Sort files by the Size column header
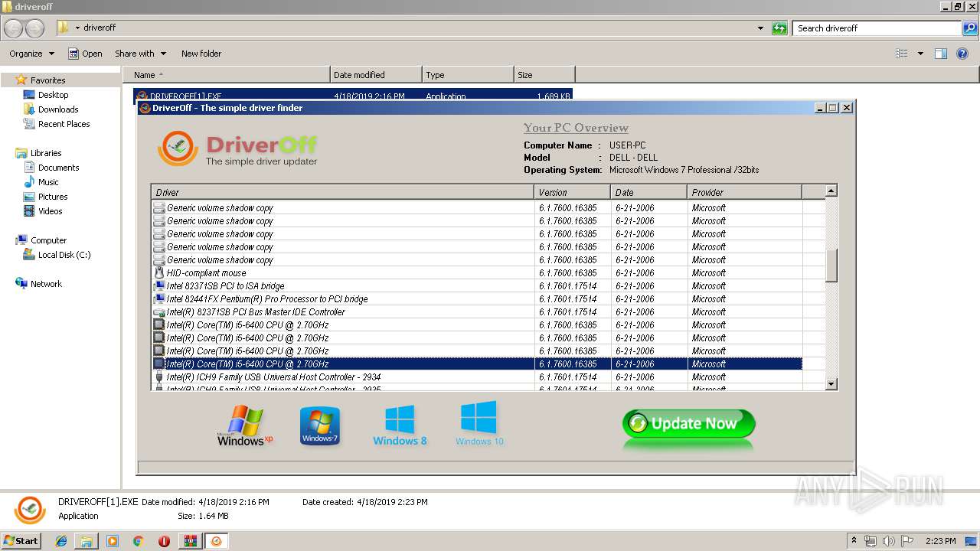This screenshot has width=980, height=551. pos(544,75)
